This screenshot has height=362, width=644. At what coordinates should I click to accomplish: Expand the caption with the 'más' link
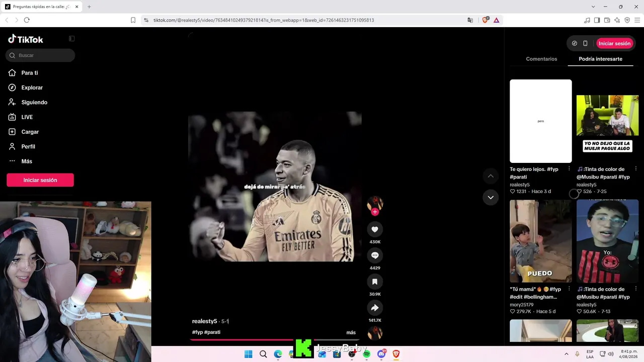pyautogui.click(x=351, y=332)
